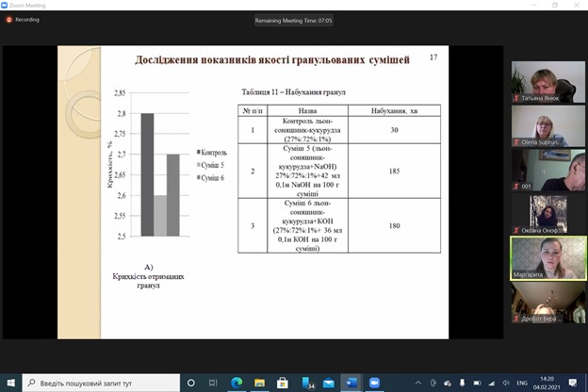
Task: Click the '№ п/п' table header
Action: [x=253, y=110]
